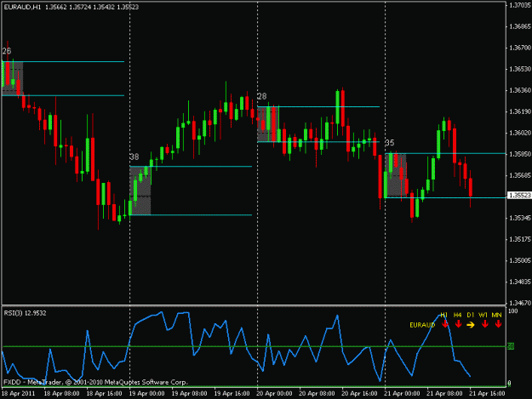Select the H4 timeframe label
532x399 pixels.
pos(457,316)
